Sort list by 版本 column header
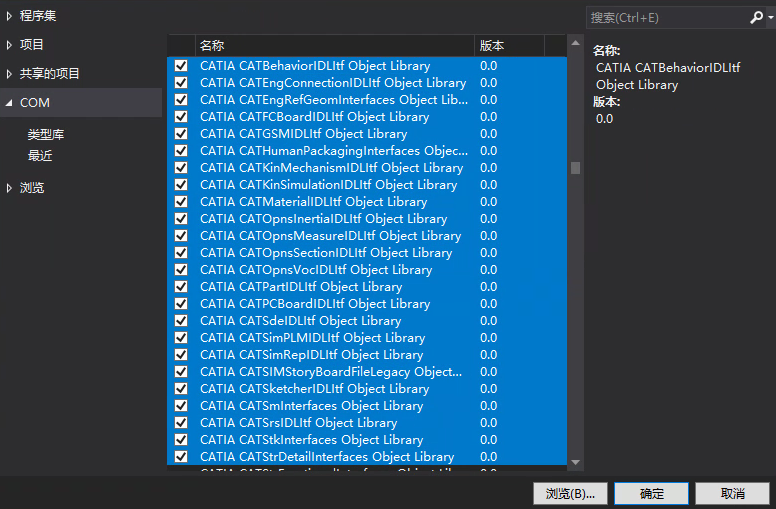Image resolution: width=776 pixels, height=509 pixels. click(509, 46)
